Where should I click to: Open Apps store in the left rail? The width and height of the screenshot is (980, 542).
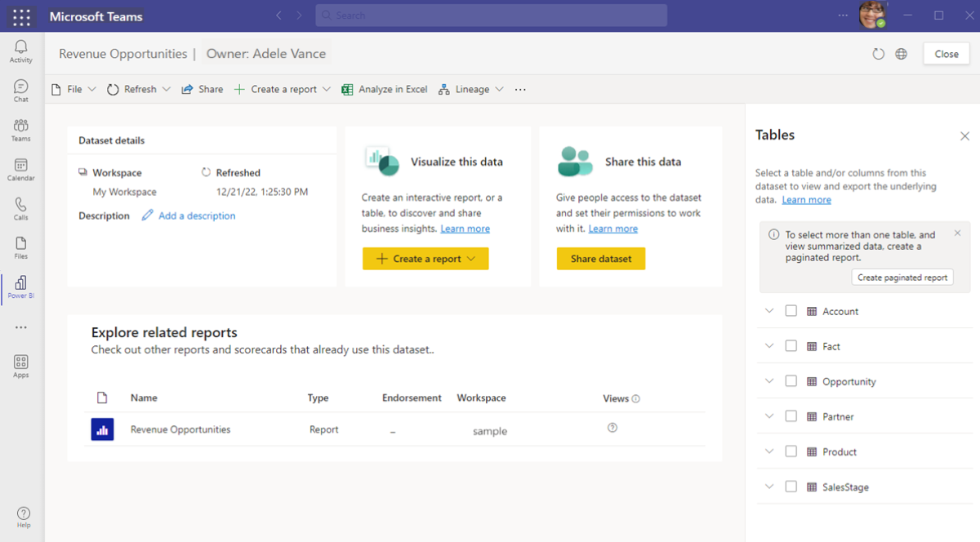21,366
